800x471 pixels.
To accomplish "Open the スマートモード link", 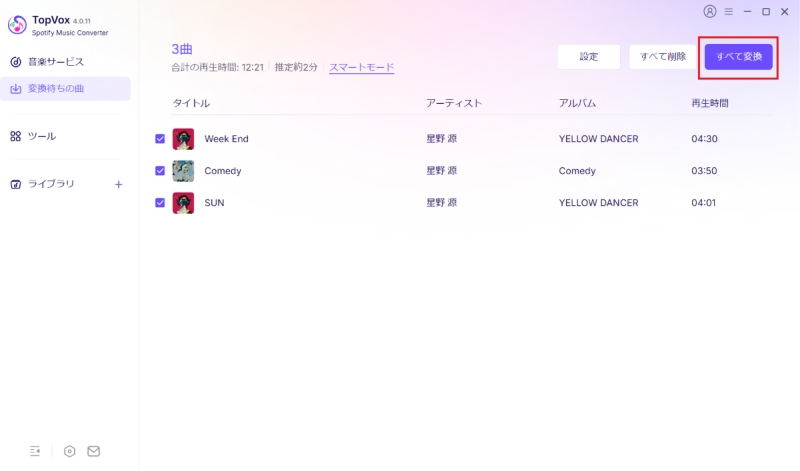I will (361, 67).
